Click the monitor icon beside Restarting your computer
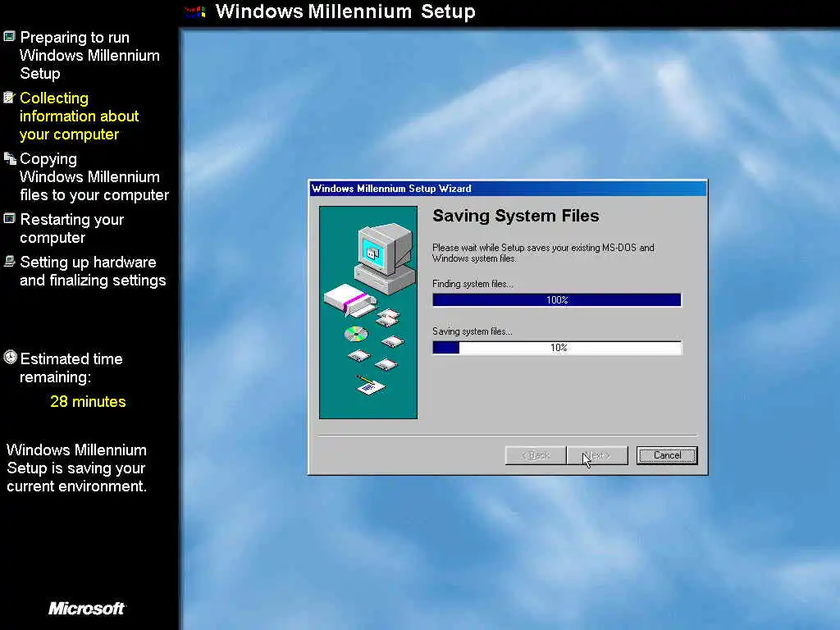 [x=9, y=218]
